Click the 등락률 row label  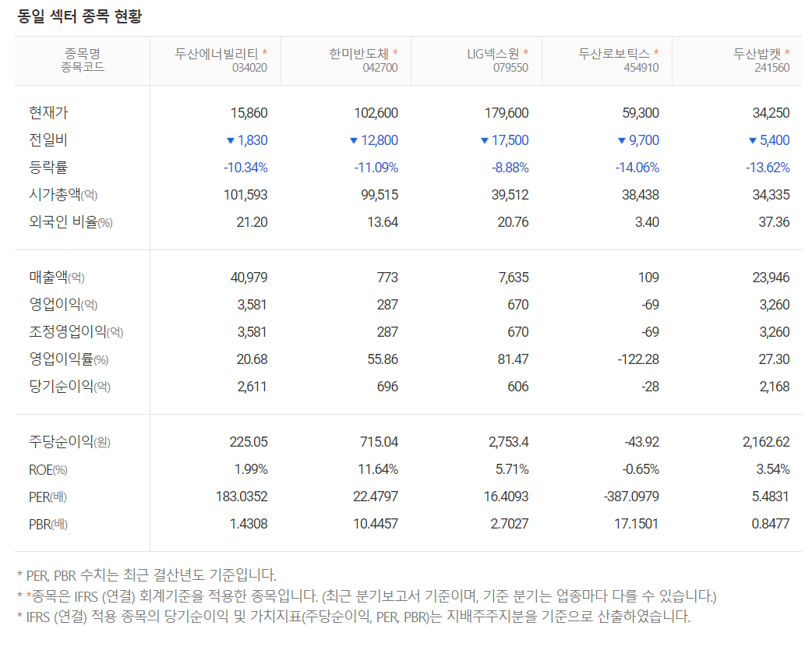[x=48, y=168]
